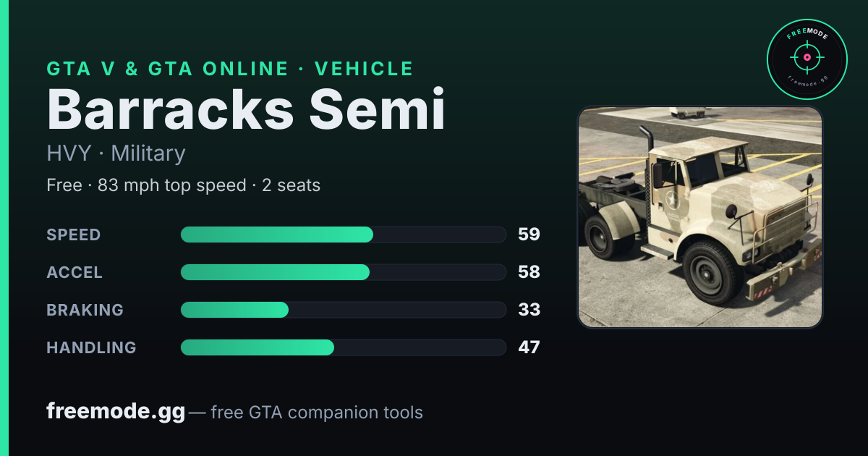Open the Barracks Semi truck image
868x456 pixels.
(x=700, y=217)
